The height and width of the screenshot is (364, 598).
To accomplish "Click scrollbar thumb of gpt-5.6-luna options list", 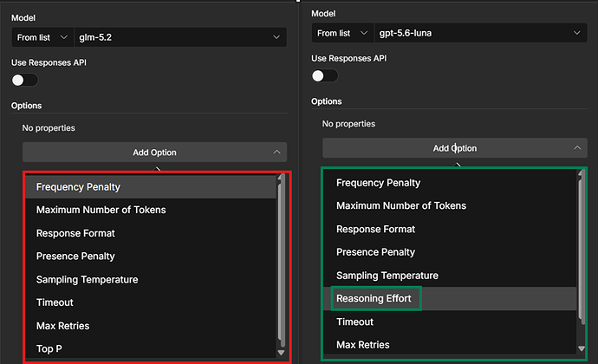I will click(x=582, y=246).
